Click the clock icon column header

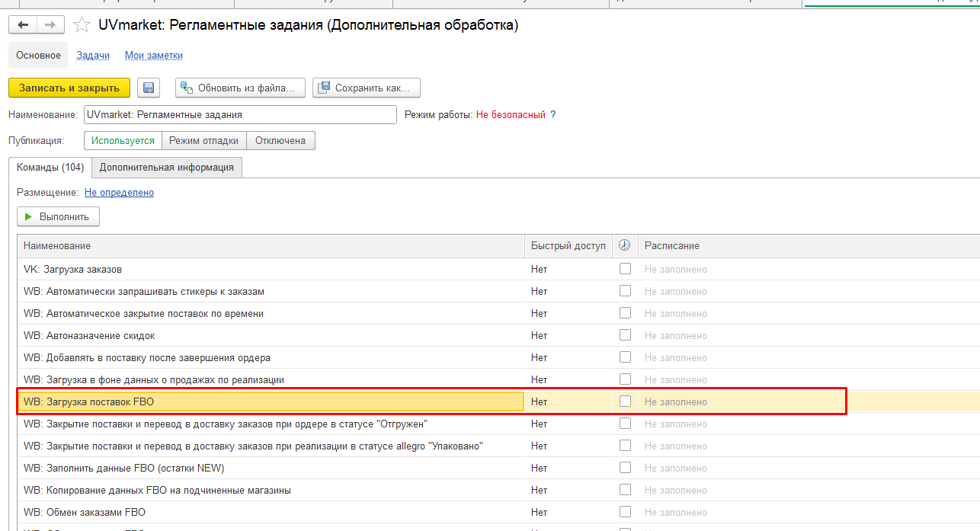tap(625, 245)
